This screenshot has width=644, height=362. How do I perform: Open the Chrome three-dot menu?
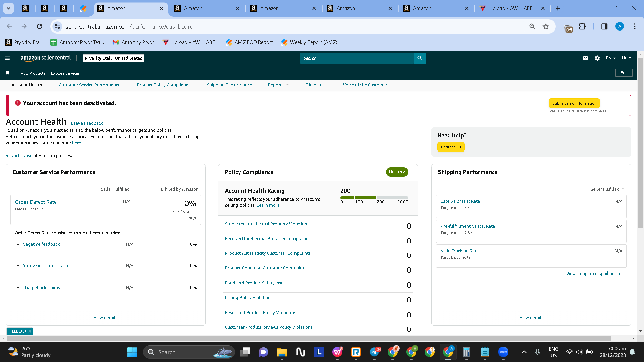tap(635, 26)
